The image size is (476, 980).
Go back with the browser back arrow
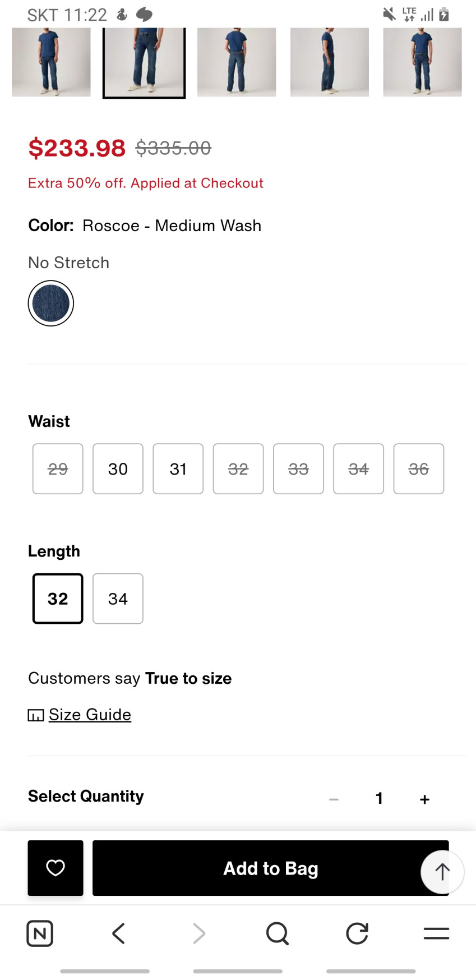click(x=119, y=933)
